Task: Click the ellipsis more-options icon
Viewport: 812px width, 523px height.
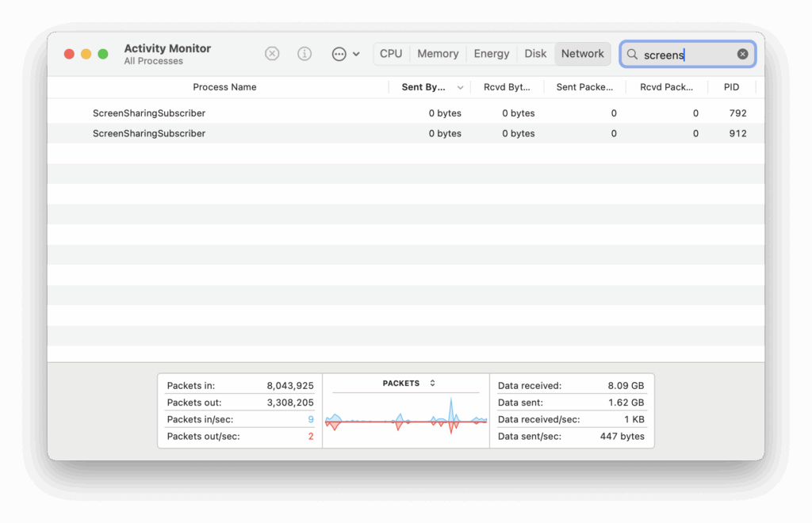Action: 339,54
